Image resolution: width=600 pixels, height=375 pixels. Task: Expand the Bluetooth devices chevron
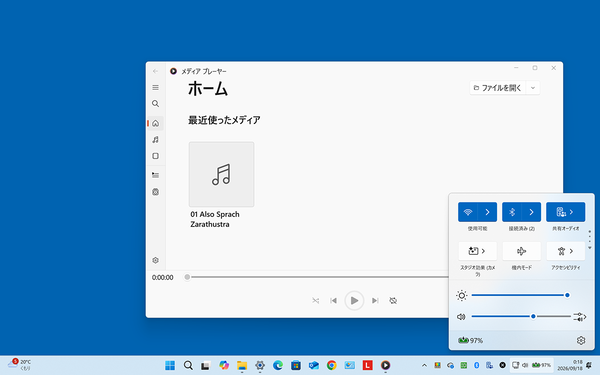point(531,212)
